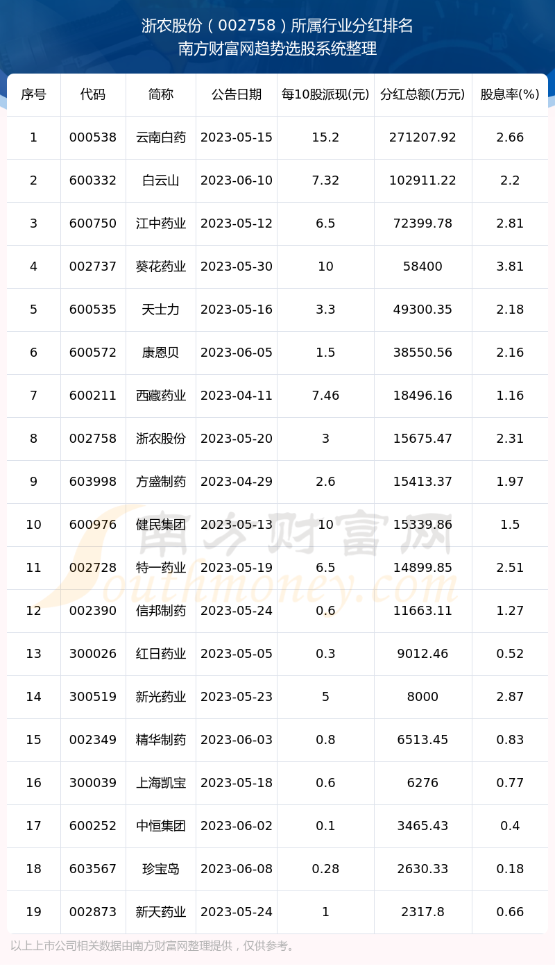Click the 上海凯宝 name cell
The width and height of the screenshot is (555, 980).
click(x=161, y=783)
